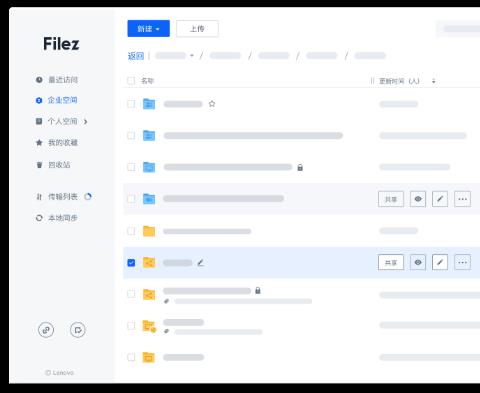The width and height of the screenshot is (480, 393).
Task: Click the pencil edit button on the selected folder row
Action: (x=440, y=262)
